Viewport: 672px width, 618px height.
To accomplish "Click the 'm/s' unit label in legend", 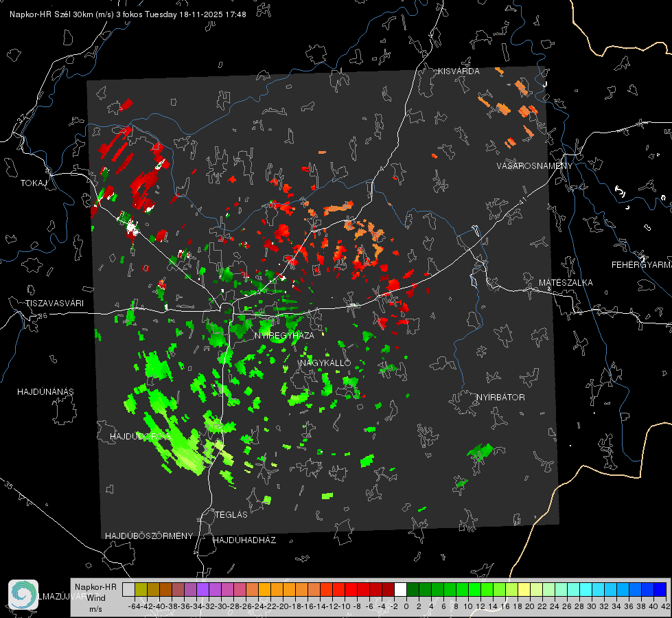I will click(x=95, y=609).
